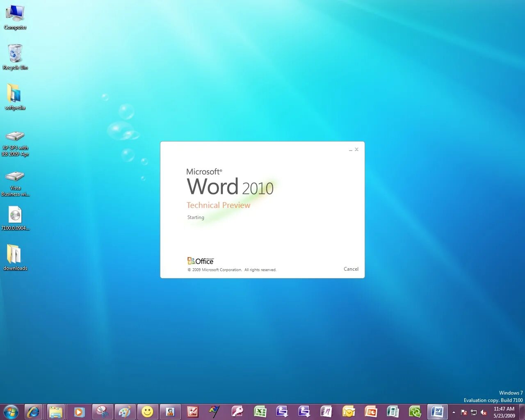Launch Office Picture Manager from taskbar
The height and width of the screenshot is (420, 525).
coord(193,411)
